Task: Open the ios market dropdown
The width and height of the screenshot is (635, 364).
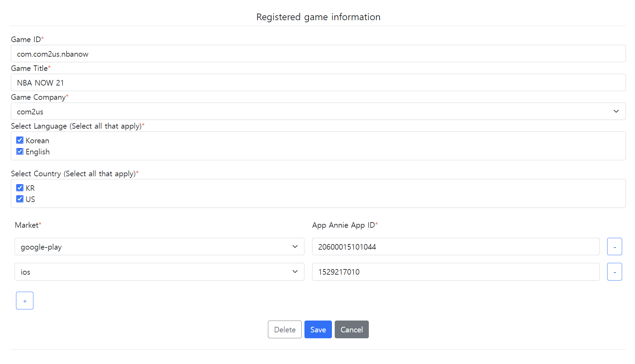Action: click(159, 272)
